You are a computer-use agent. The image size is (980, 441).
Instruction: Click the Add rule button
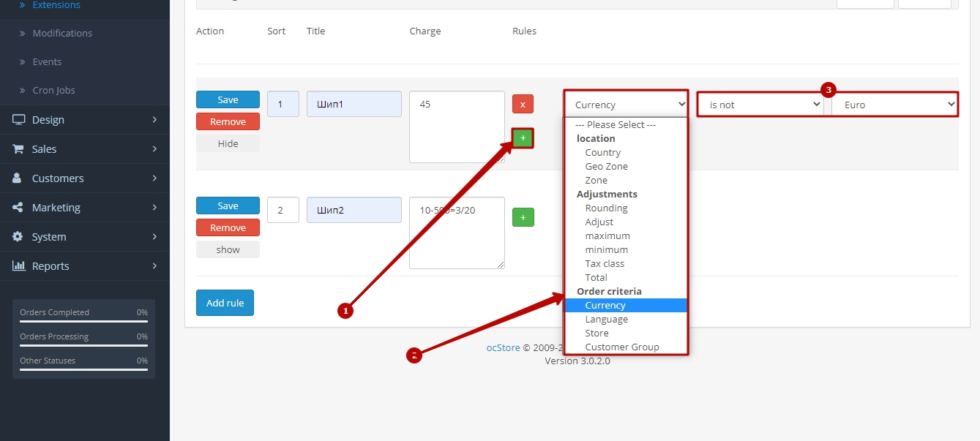[x=225, y=303]
